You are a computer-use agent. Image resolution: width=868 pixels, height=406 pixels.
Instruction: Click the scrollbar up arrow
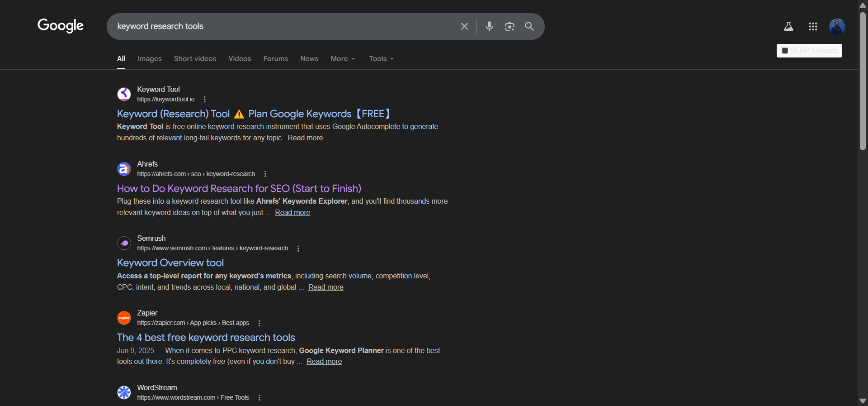tap(863, 5)
